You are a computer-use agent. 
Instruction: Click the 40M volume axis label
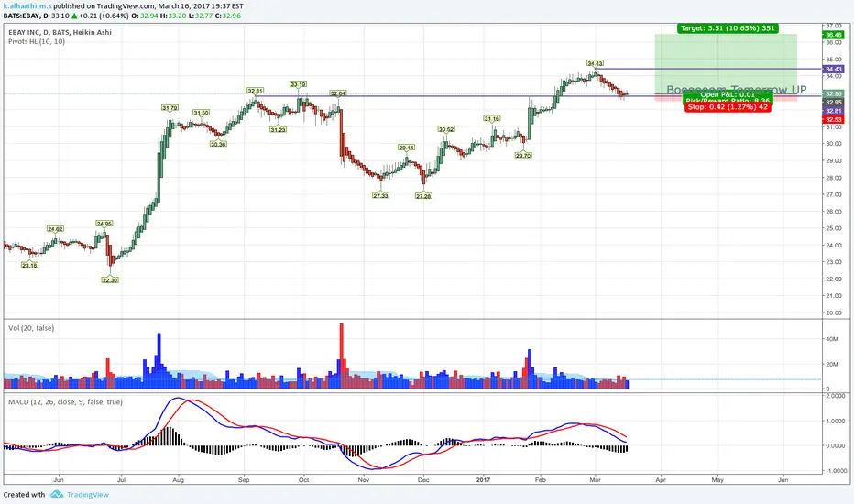coord(832,339)
